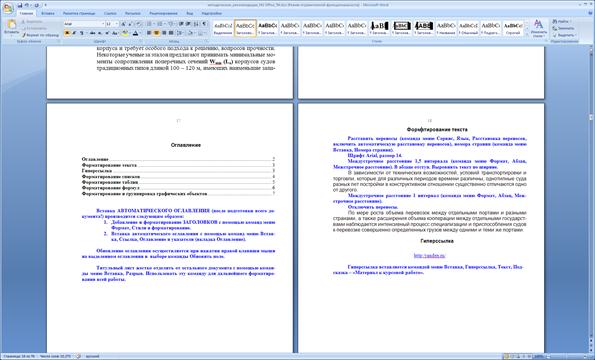Apply the font color (red A)
The height and width of the screenshot is (360, 595).
click(x=135, y=33)
